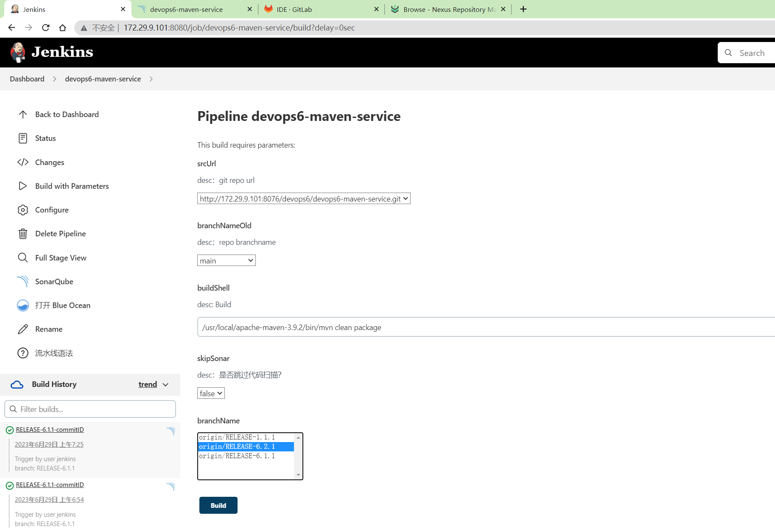Click the branchName list scroll-down arrow

point(299,475)
